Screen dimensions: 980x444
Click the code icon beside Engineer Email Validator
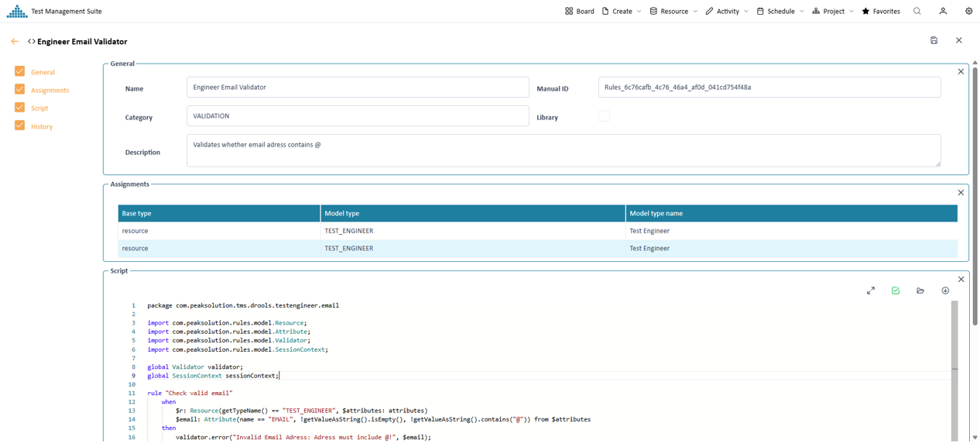click(31, 42)
